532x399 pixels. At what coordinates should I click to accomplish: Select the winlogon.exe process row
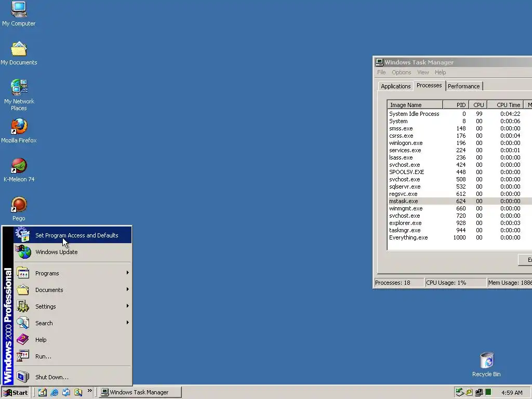[460, 143]
